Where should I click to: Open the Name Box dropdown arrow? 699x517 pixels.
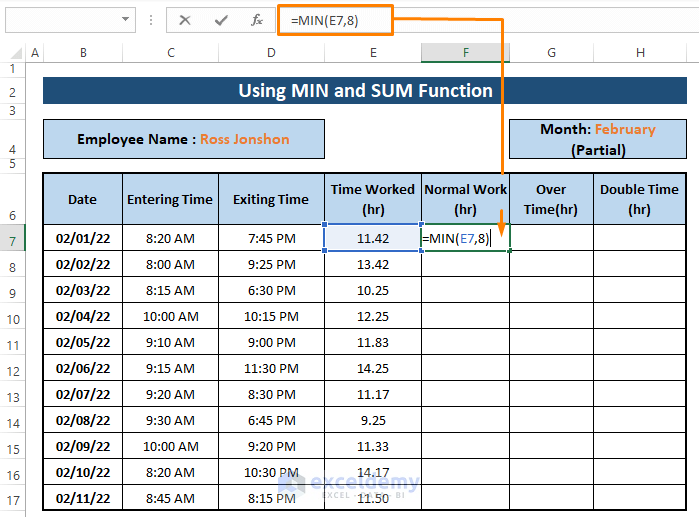coord(126,20)
